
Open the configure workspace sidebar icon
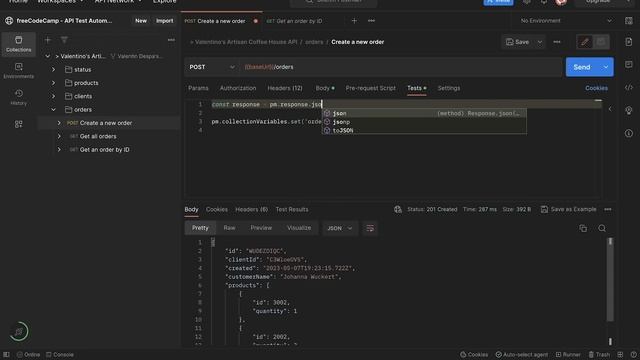coord(18,124)
